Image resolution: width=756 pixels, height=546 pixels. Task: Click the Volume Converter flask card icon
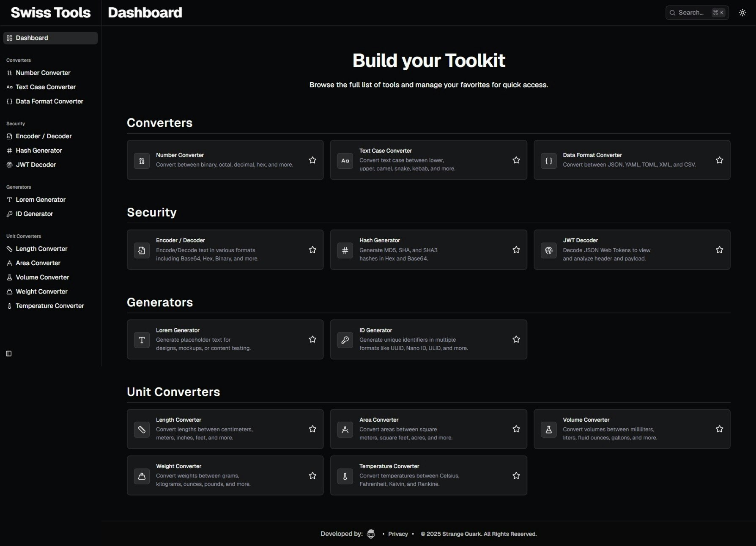[548, 430]
